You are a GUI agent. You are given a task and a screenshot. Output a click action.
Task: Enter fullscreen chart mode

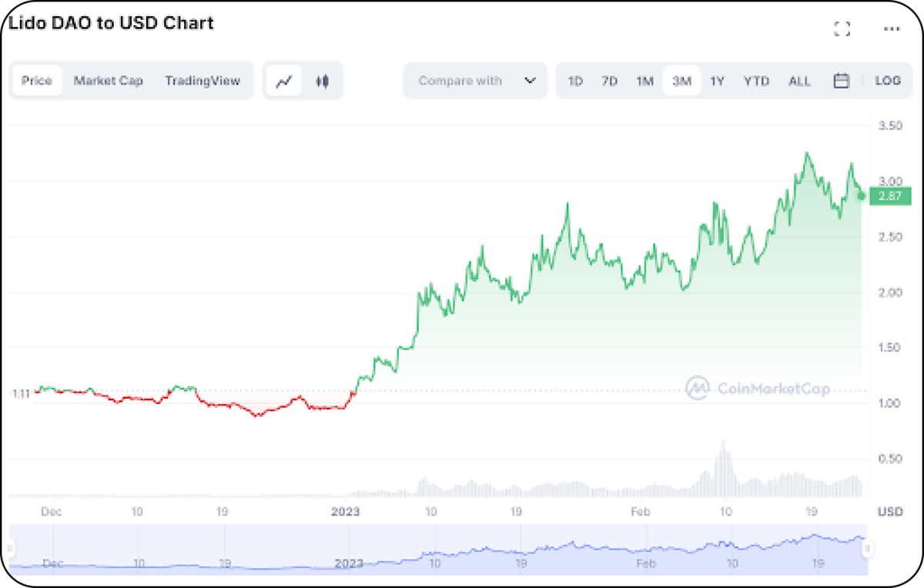point(842,29)
